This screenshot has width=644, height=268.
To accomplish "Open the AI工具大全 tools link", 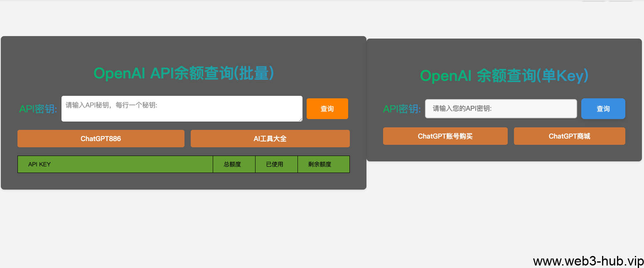I will pos(270,138).
